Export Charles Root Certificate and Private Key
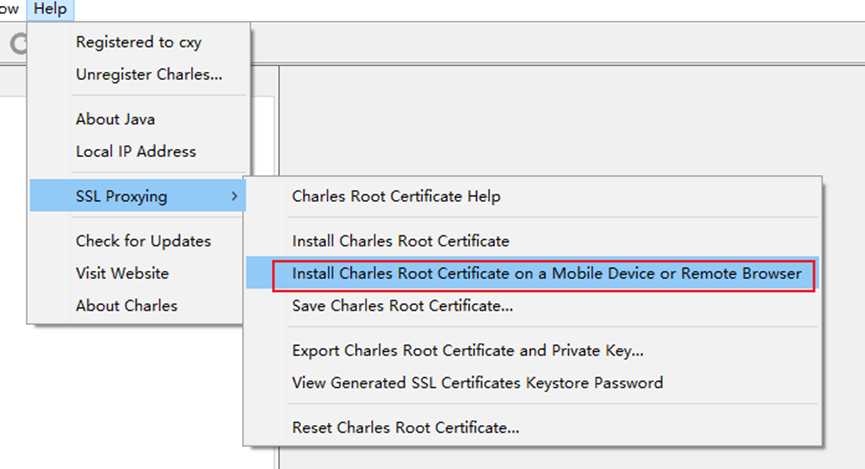The image size is (865, 469). tap(467, 350)
